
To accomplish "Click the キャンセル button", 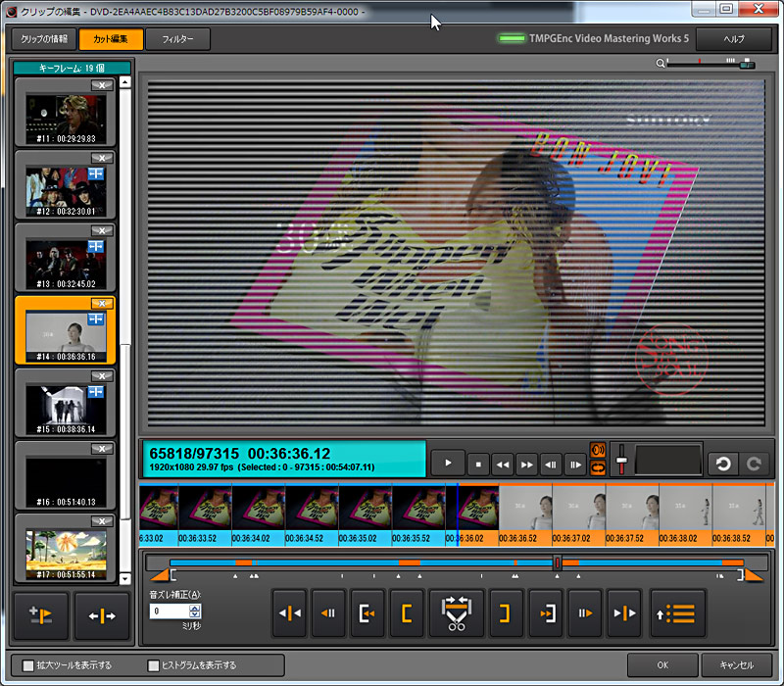I will click(737, 665).
